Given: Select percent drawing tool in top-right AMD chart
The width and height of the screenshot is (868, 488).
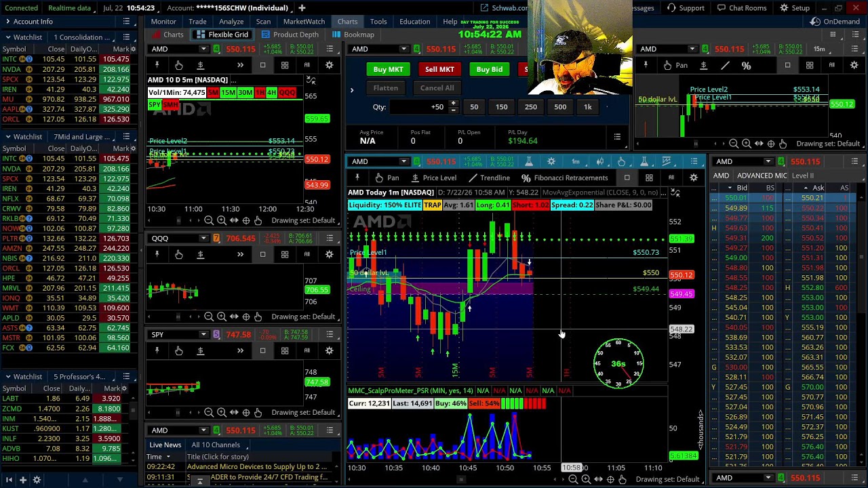Looking at the screenshot, I should pyautogui.click(x=746, y=66).
